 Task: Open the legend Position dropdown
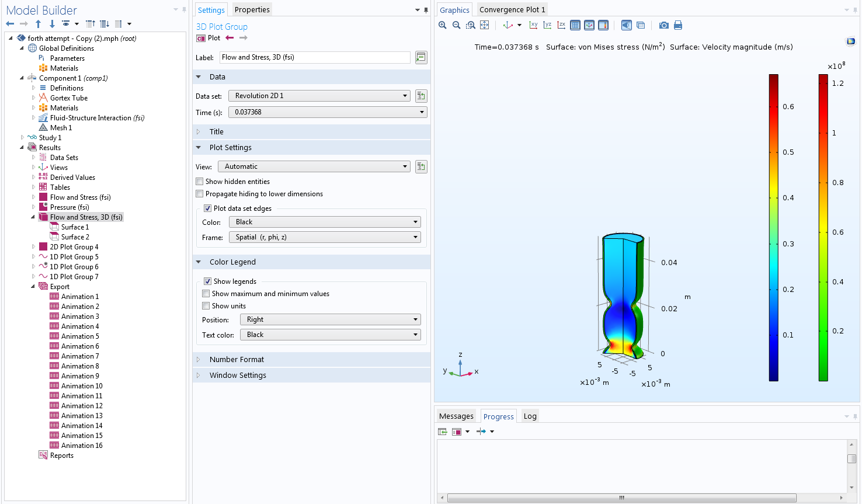[330, 319]
